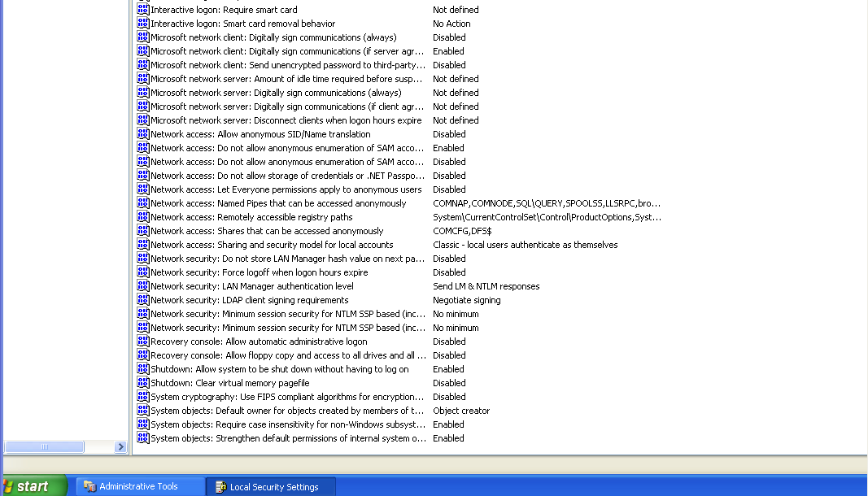Screen dimensions: 868x496
Task: Click icon for Do not store LAN Manager hash
Action: (143, 259)
